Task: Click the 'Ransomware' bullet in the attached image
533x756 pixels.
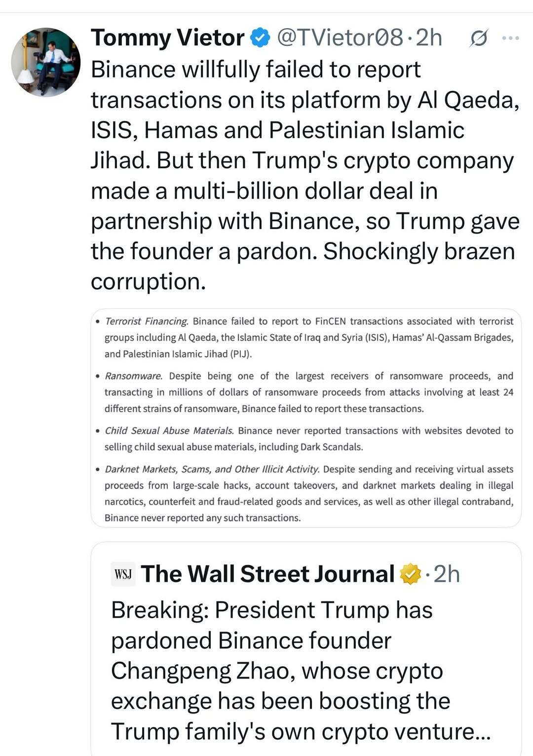Action: [x=133, y=376]
